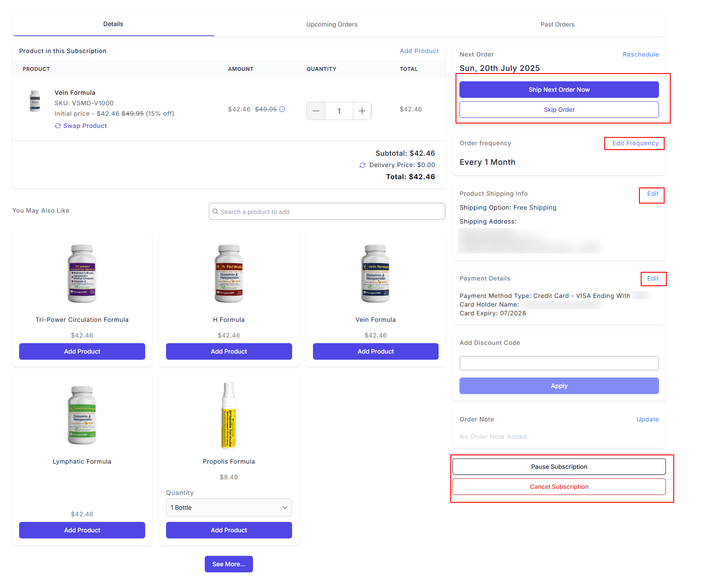Open Edit Frequency link
The width and height of the screenshot is (712, 588).
635,143
